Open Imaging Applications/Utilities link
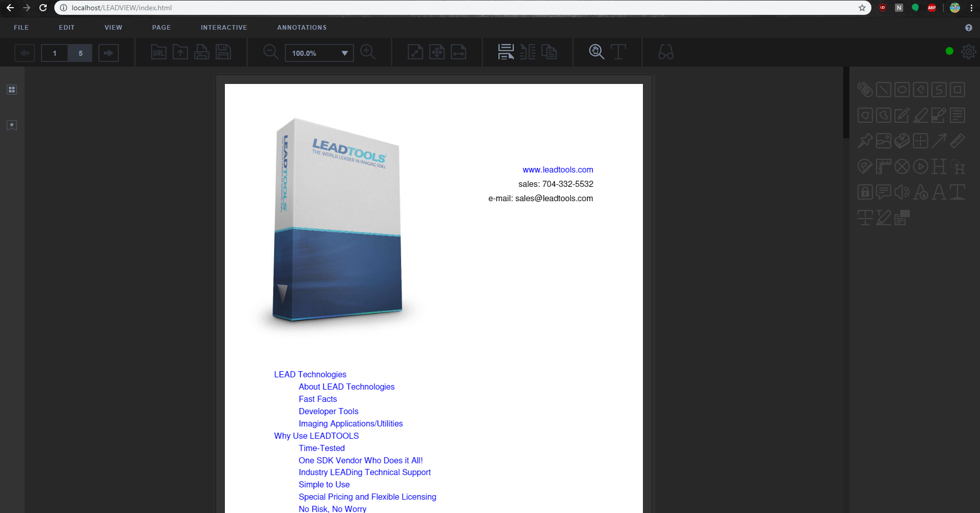 coord(350,423)
